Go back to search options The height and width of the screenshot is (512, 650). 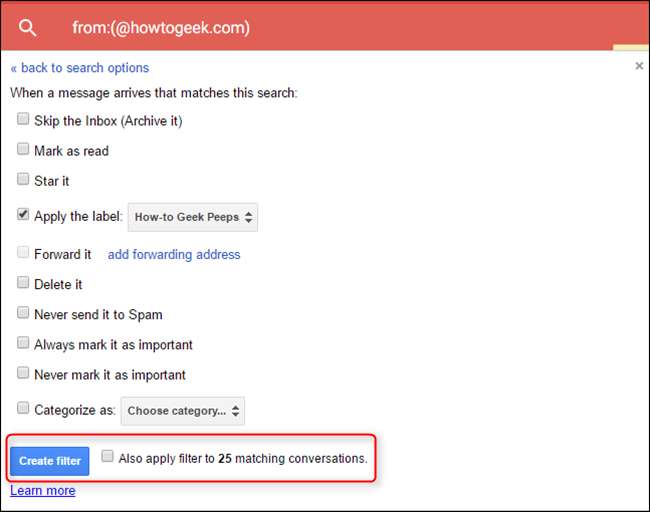coord(80,68)
